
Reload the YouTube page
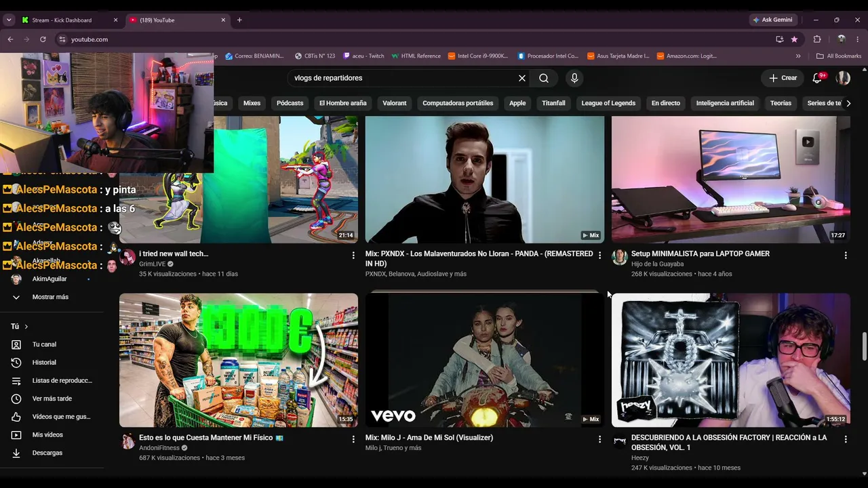point(43,39)
